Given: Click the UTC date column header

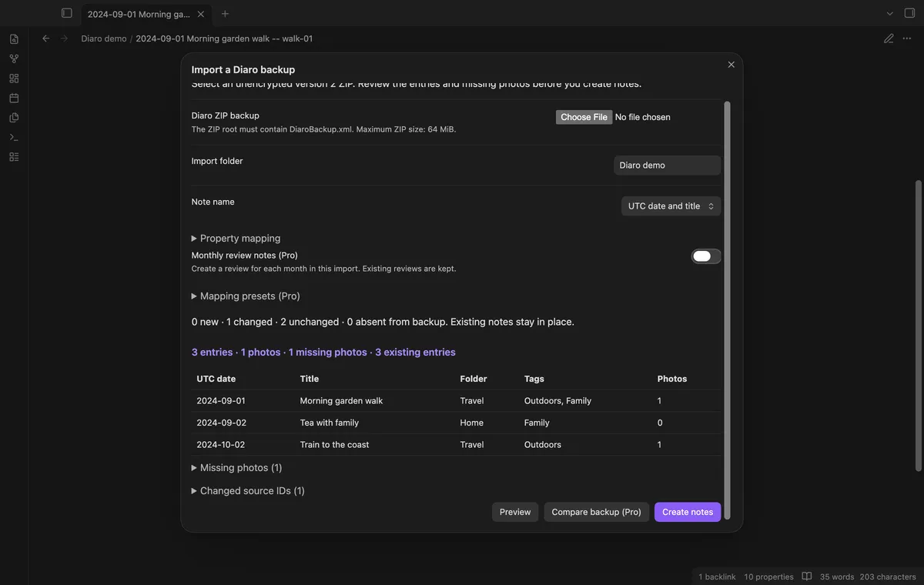Looking at the screenshot, I should click(216, 379).
